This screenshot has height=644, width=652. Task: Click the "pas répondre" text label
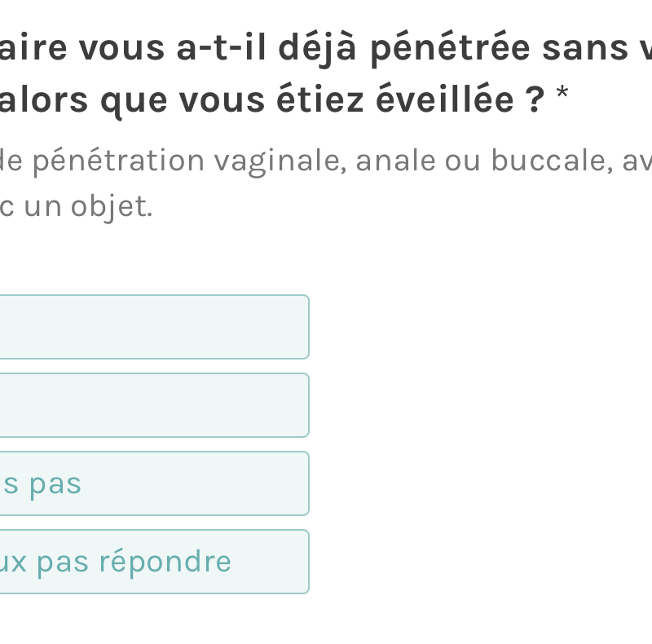pos(116,562)
